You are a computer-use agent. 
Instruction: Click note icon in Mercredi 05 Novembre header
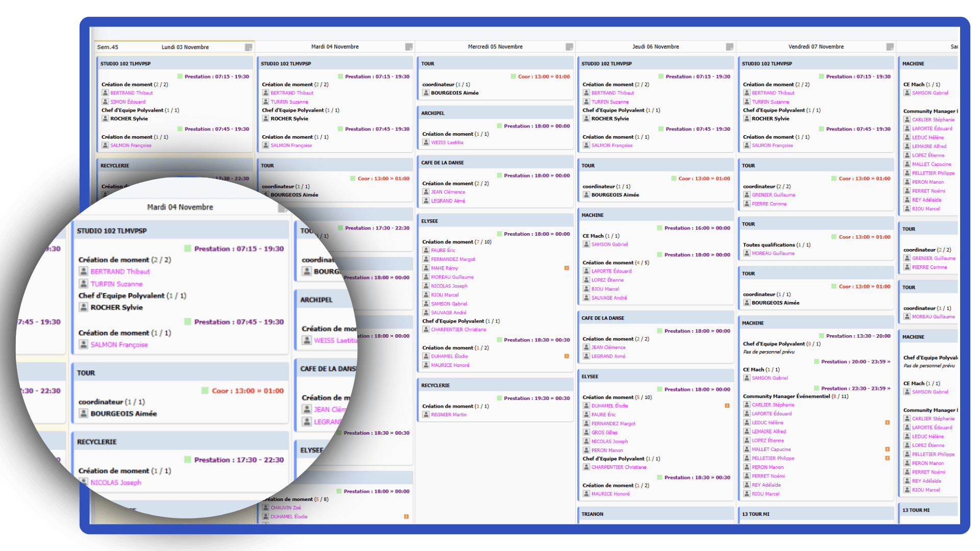569,47
